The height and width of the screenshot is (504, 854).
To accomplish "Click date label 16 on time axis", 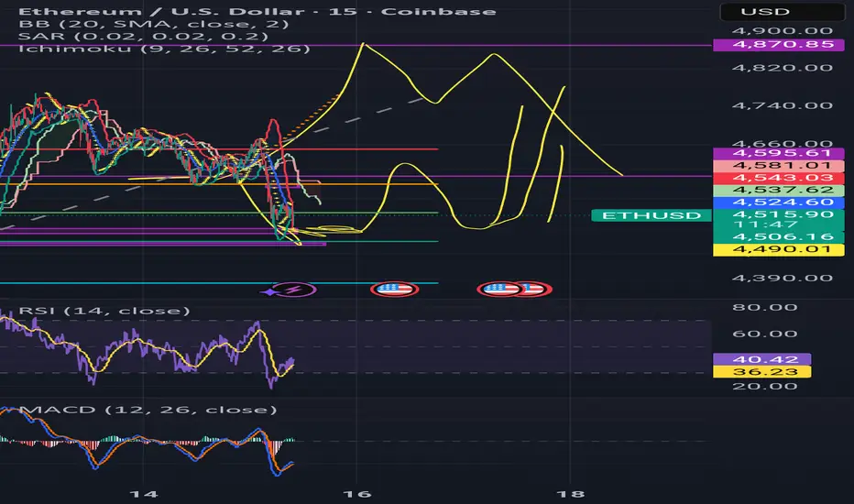I will pyautogui.click(x=357, y=494).
